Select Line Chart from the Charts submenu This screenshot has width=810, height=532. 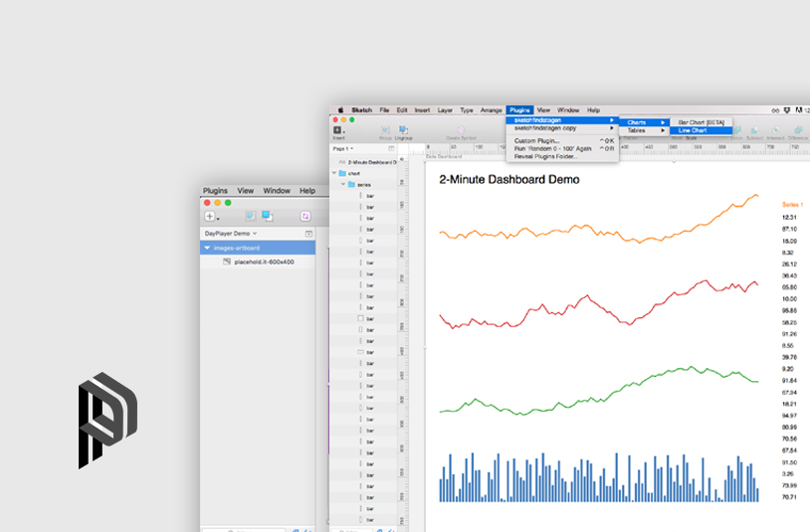(693, 130)
